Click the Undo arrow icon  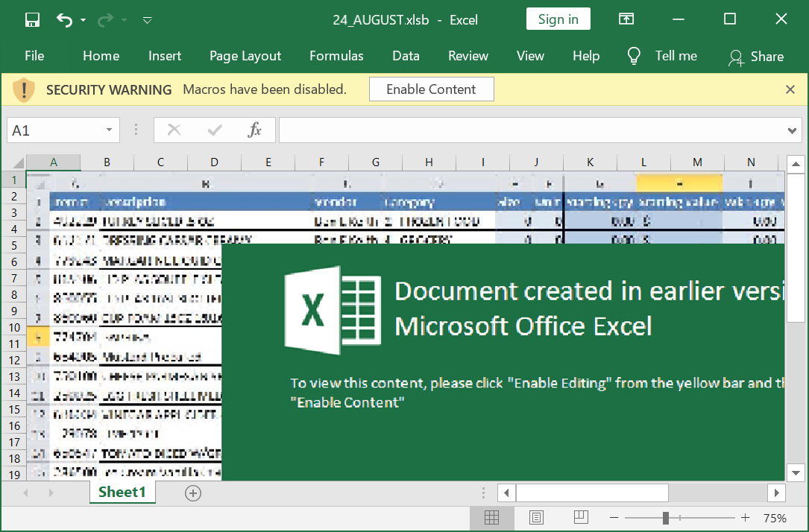tap(64, 20)
